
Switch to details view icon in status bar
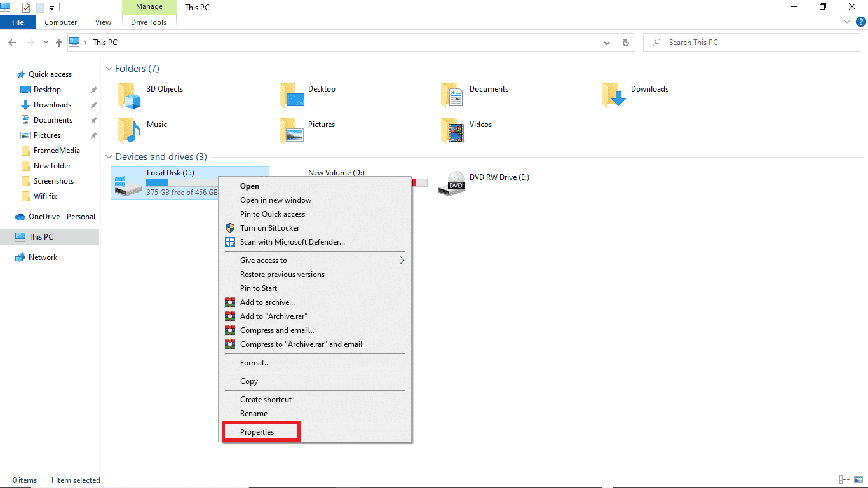(844, 480)
